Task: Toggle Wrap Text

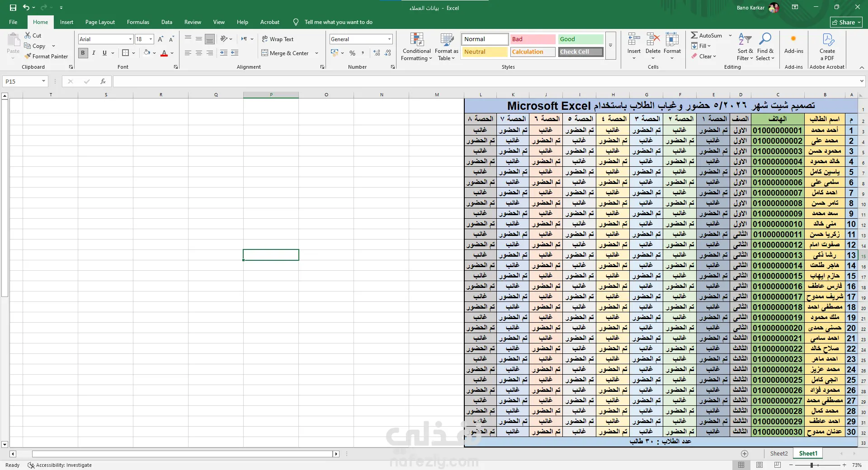Action: click(x=278, y=39)
